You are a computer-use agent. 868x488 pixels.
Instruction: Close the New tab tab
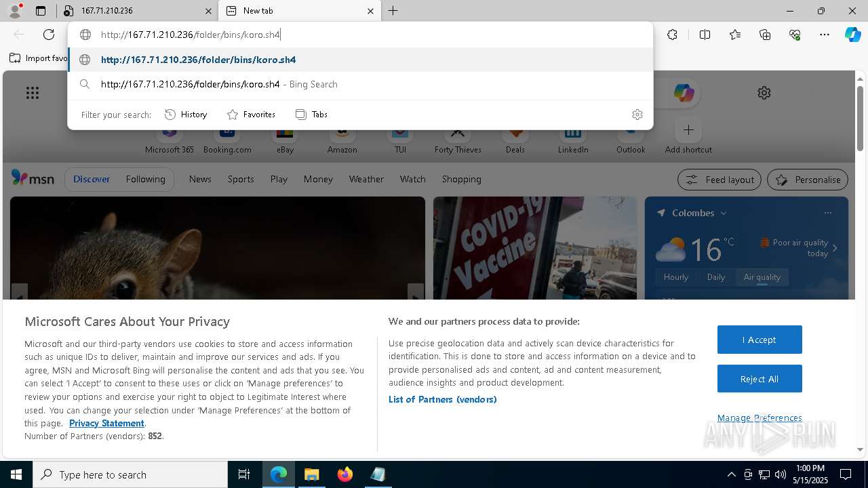pos(370,11)
